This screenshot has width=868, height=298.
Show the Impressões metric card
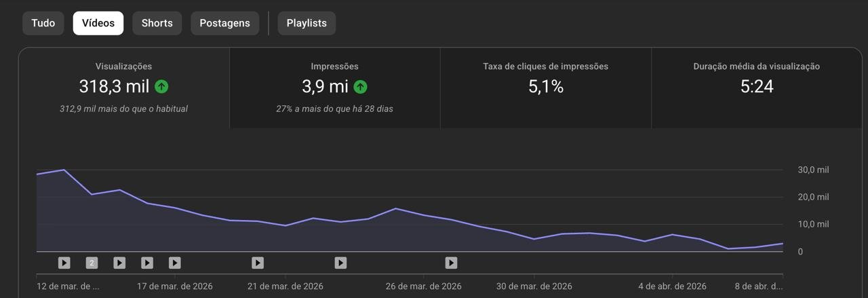(334, 87)
